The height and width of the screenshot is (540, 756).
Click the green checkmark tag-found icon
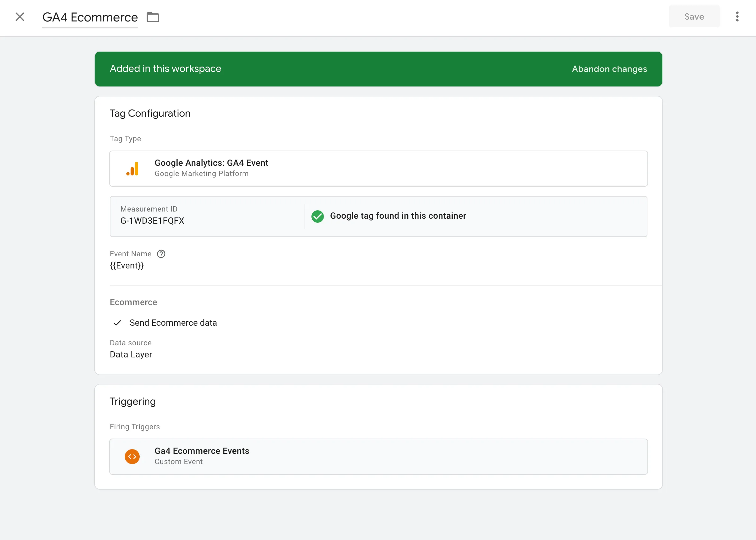click(x=318, y=216)
